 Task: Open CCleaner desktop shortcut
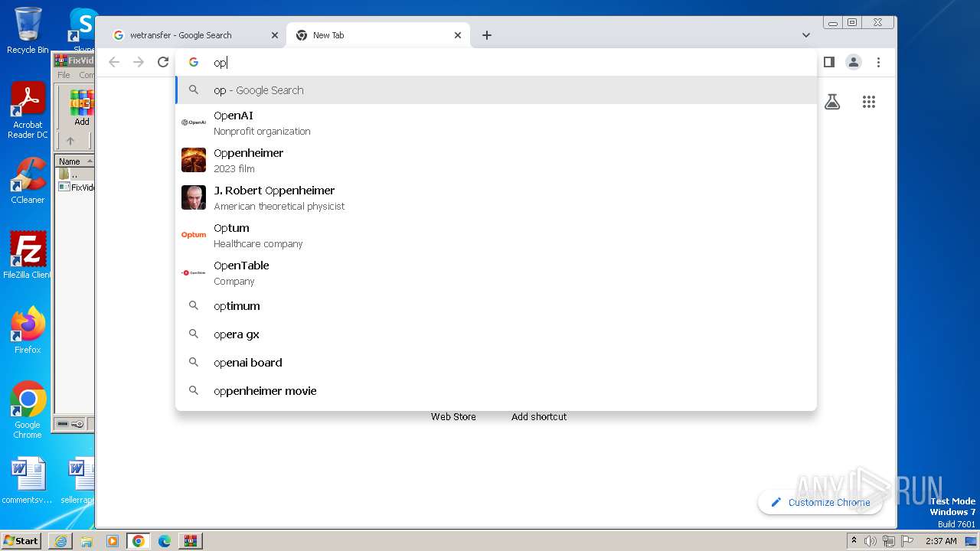pyautogui.click(x=28, y=181)
